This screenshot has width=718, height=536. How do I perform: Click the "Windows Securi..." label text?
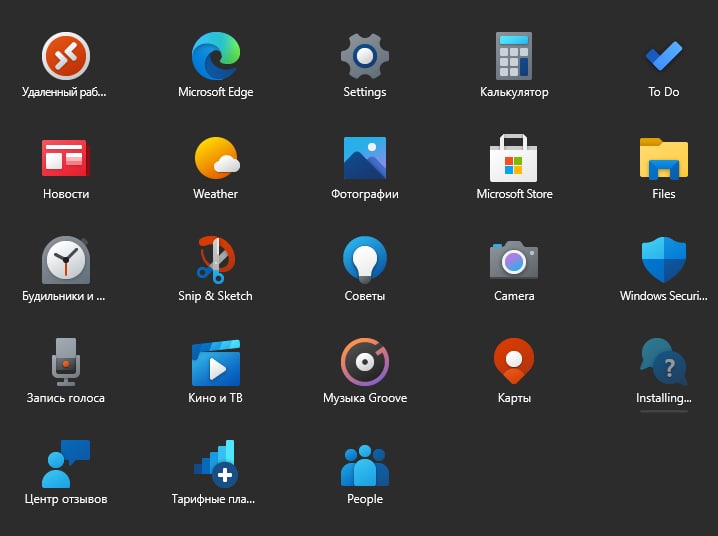pos(664,296)
